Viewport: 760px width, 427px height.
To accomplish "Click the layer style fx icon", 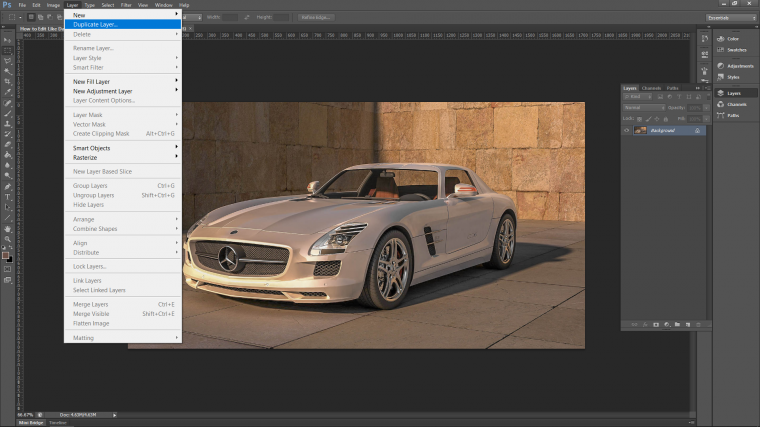I will pos(645,325).
